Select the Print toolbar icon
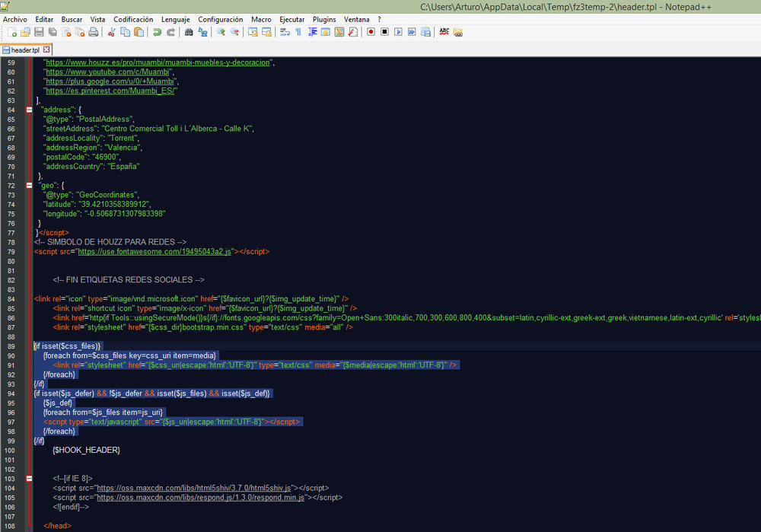Screen dimensions: 761x532 pos(93,32)
